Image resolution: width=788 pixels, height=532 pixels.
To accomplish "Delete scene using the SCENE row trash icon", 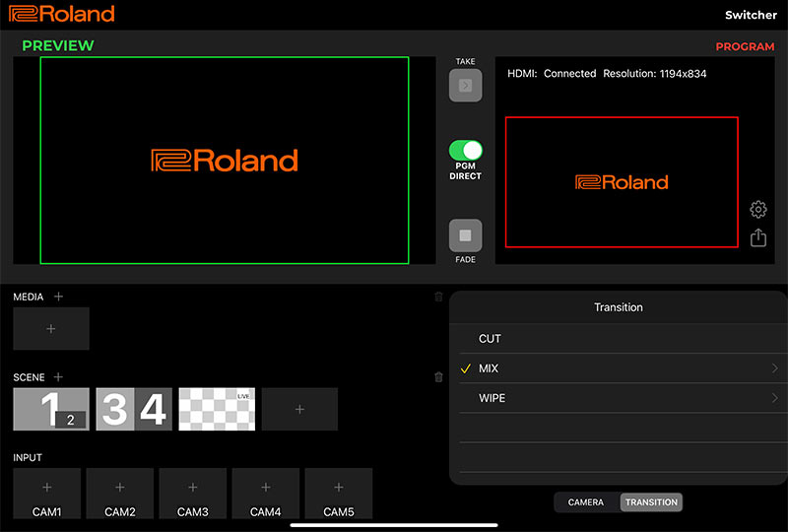I will tap(438, 377).
